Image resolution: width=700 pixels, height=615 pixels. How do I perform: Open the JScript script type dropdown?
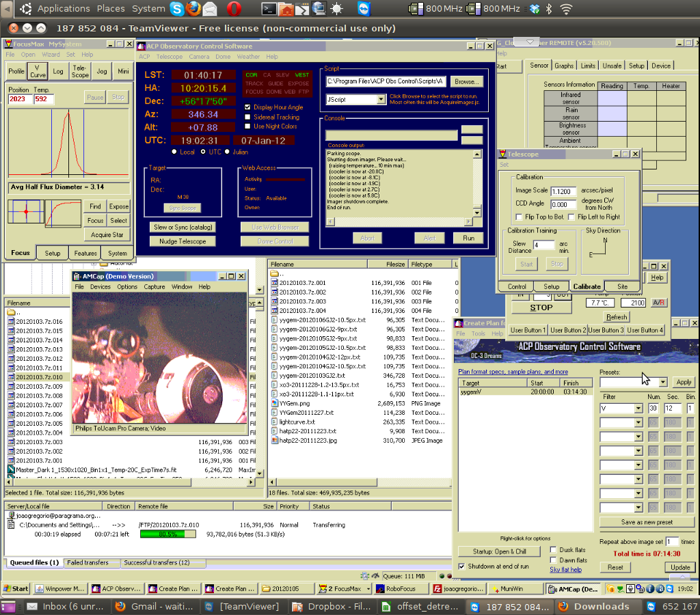coord(381,99)
